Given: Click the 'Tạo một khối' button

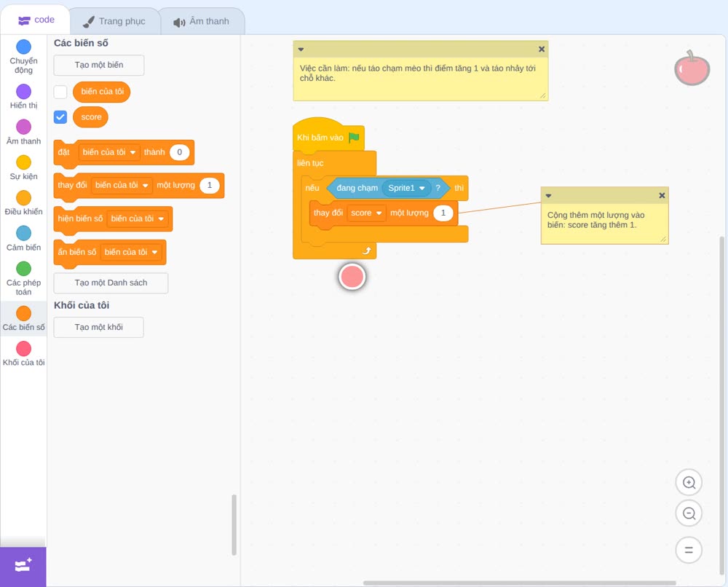Looking at the screenshot, I should pyautogui.click(x=99, y=328).
